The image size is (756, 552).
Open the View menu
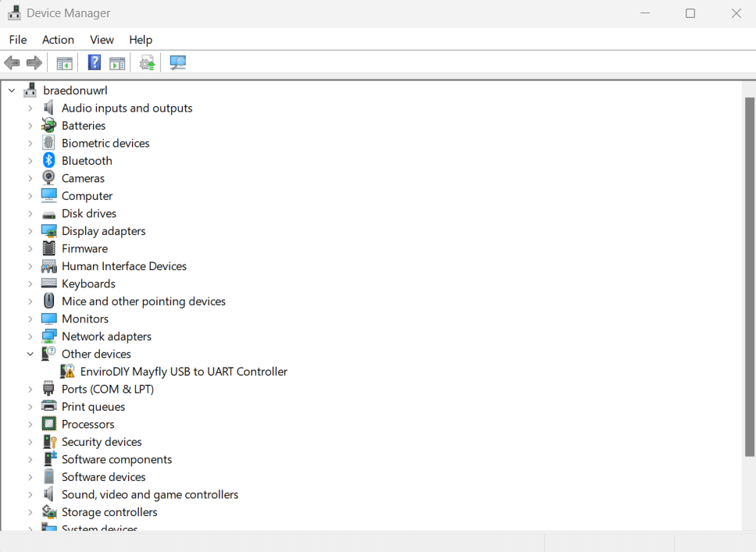pyautogui.click(x=102, y=40)
